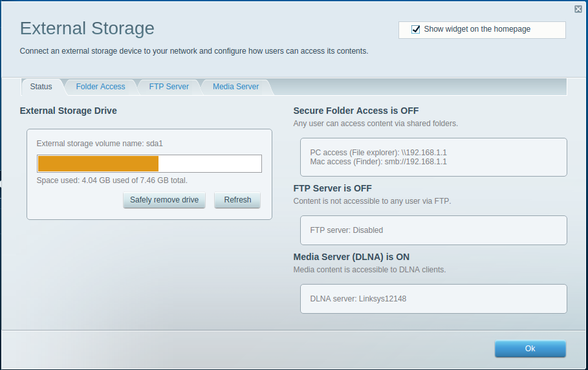The image size is (588, 370).
Task: Click the orange storage usage bar
Action: 98,164
